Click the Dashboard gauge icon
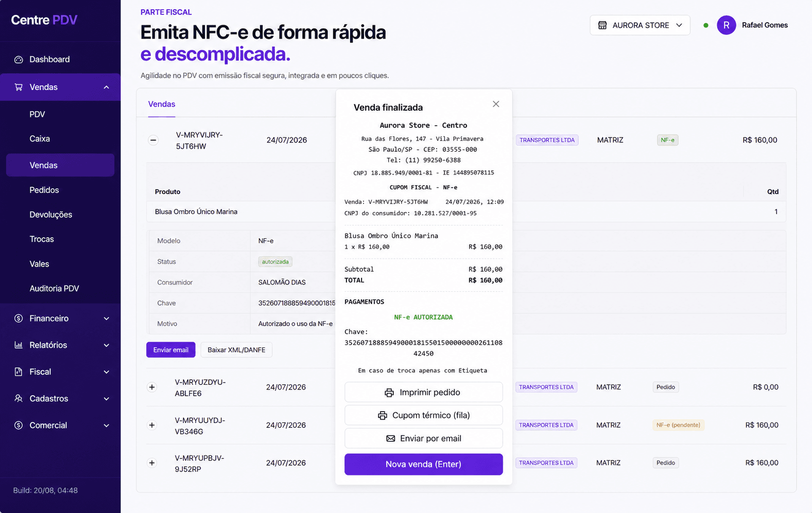 pos(19,60)
